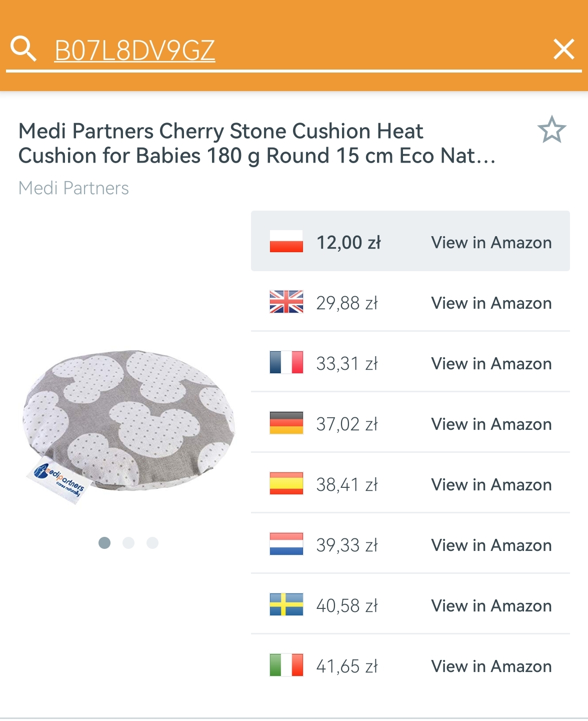Click the Poland flag icon
This screenshot has height=721, width=588.
click(286, 241)
